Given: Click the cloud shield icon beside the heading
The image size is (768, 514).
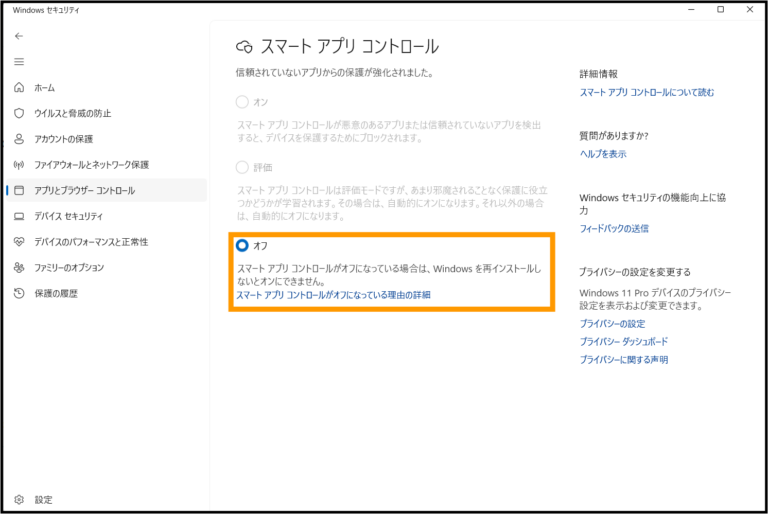Looking at the screenshot, I should click(x=244, y=47).
